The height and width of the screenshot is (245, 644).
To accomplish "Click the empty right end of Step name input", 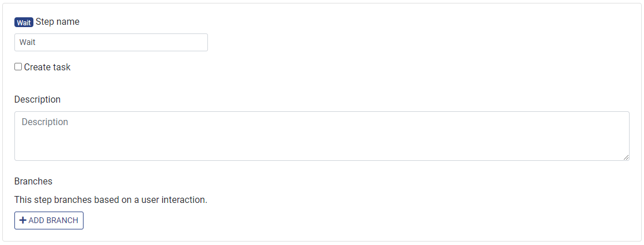I will (x=190, y=42).
